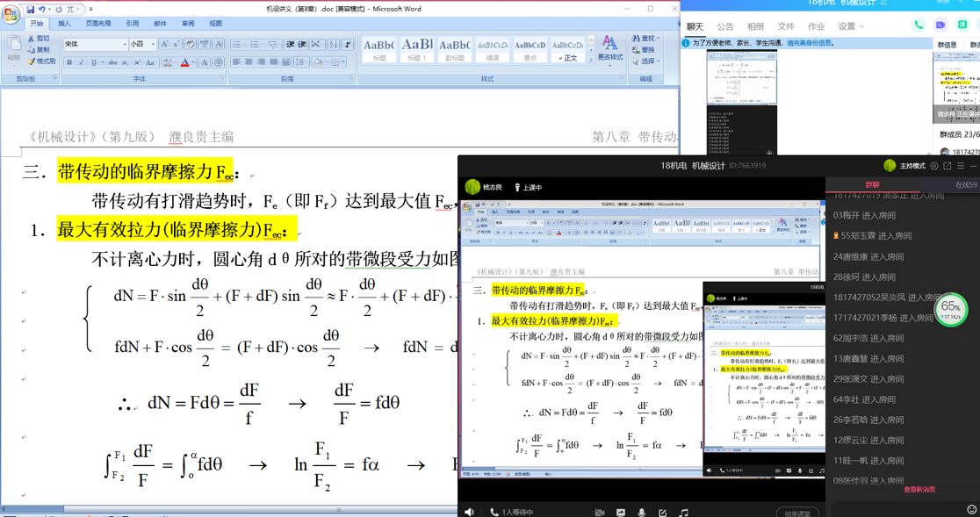Click the music note icon in classroom toolbar
This screenshot has height=517, width=980.
pos(684,513)
